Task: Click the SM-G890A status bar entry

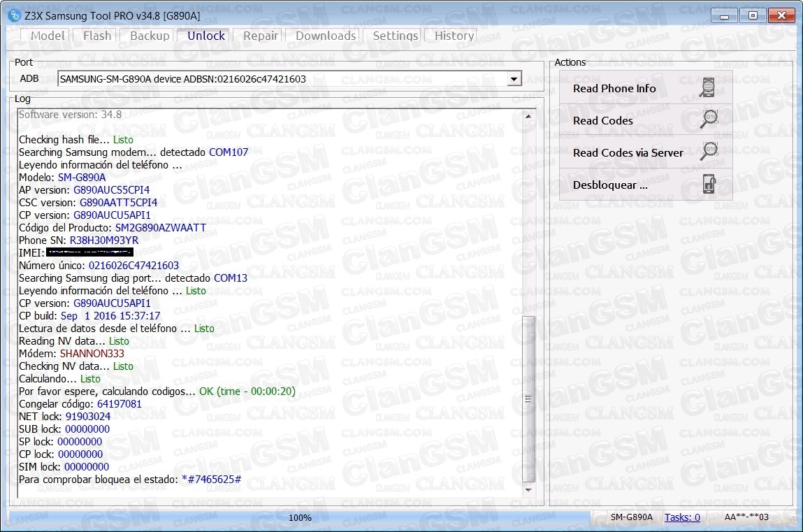Action: tap(632, 517)
